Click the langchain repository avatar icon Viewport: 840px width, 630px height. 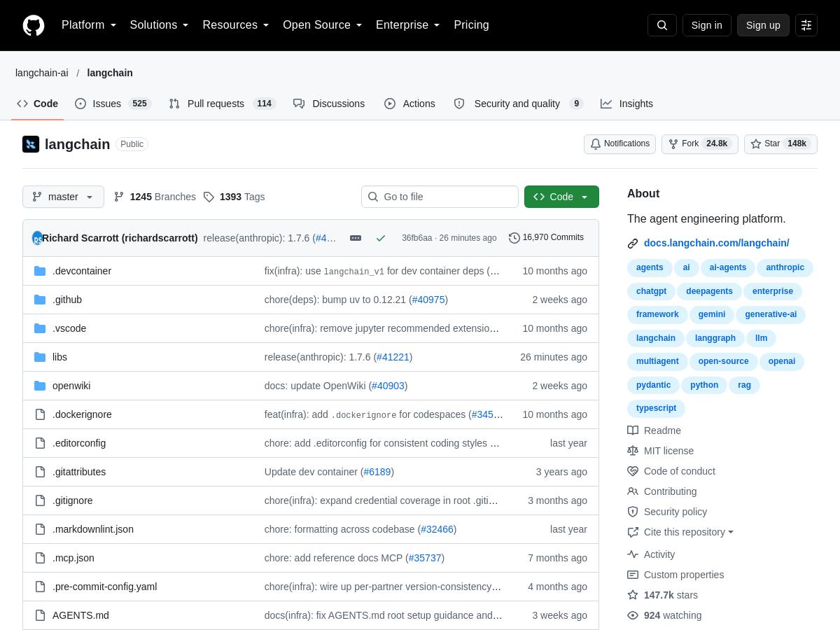31,144
